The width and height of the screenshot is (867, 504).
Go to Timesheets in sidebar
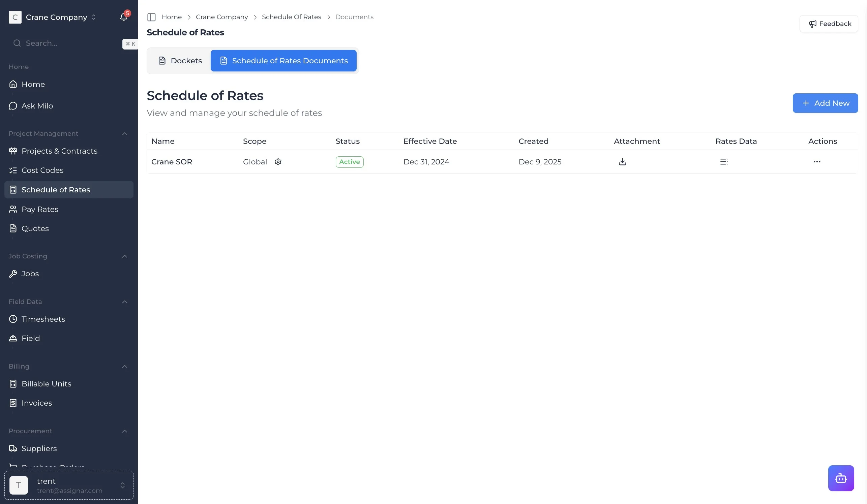click(43, 319)
